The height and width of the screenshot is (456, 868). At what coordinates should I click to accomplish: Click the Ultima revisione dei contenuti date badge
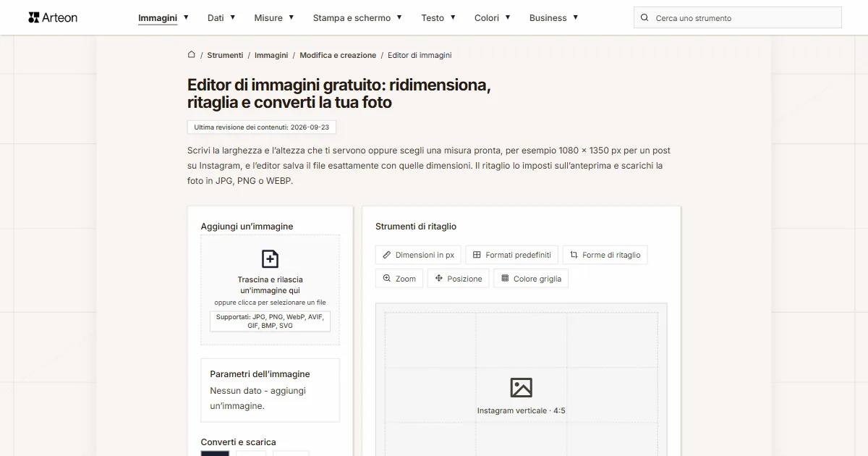pyautogui.click(x=261, y=127)
